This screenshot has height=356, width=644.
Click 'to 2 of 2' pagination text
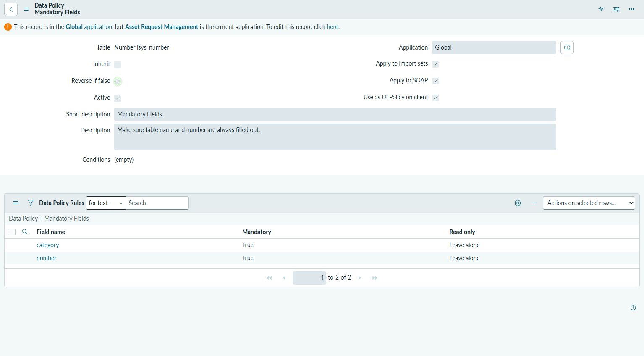coord(340,277)
